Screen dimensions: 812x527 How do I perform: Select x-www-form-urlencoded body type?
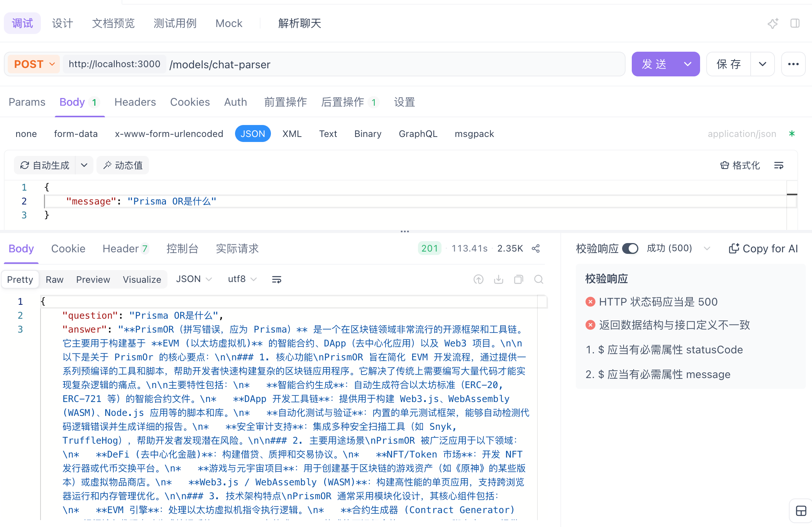pos(169,134)
